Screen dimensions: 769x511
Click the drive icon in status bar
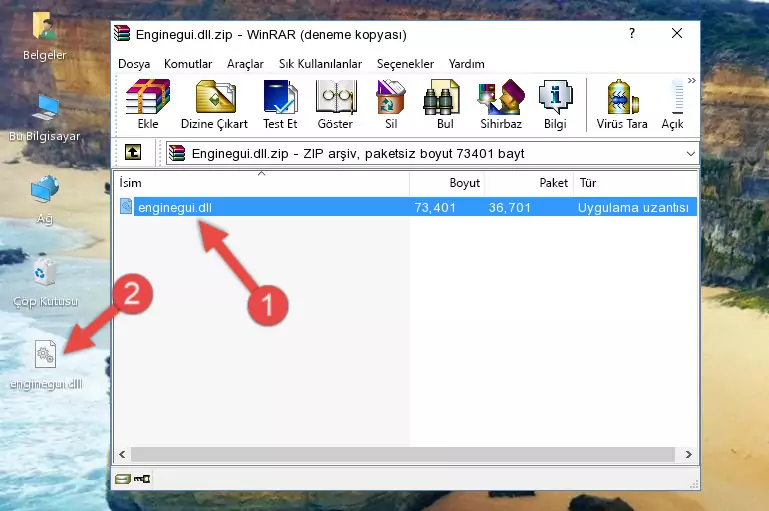click(x=123, y=479)
